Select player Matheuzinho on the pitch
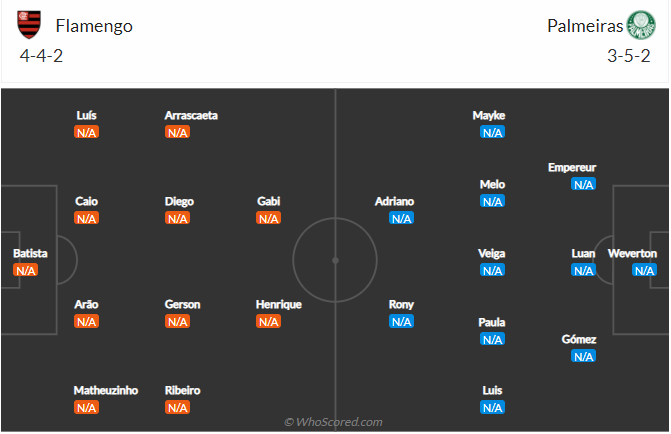Viewport: 671px width, 434px height. tap(106, 389)
